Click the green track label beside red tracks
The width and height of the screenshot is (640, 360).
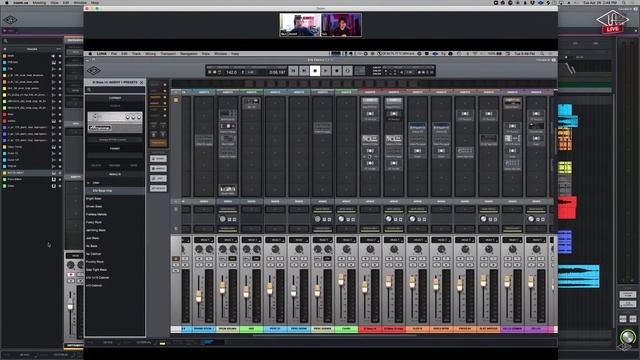coord(346,329)
